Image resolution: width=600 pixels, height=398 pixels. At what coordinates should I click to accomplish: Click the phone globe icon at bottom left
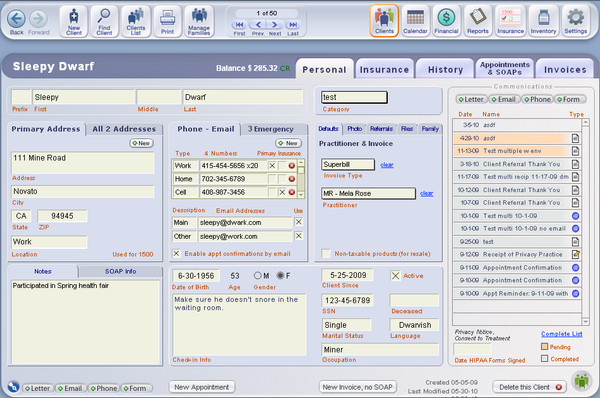13,387
